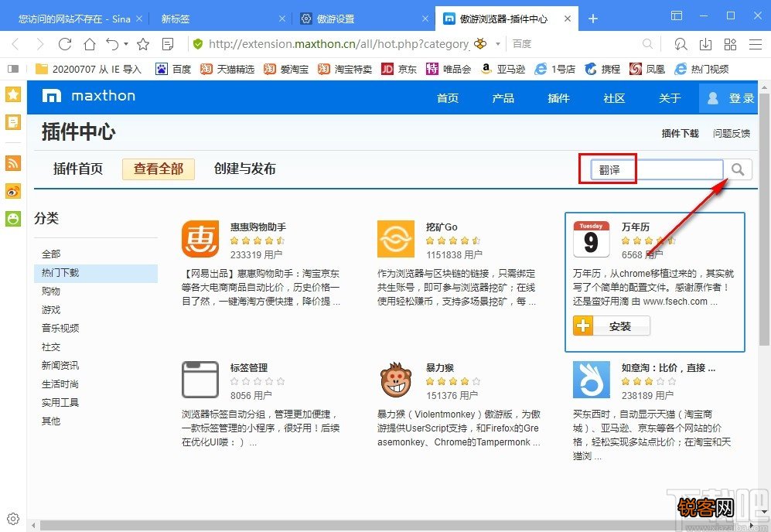The image size is (771, 532).
Task: Open the 亚马逊 bookmark
Action: pos(503,70)
